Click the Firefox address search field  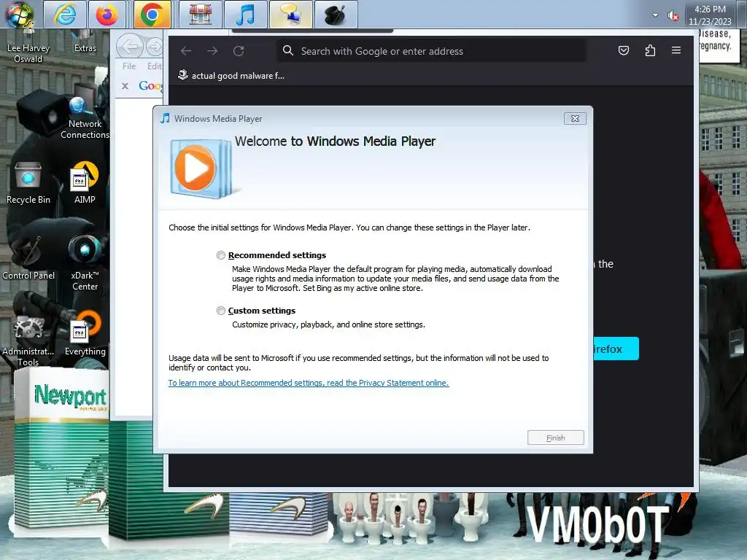point(431,51)
